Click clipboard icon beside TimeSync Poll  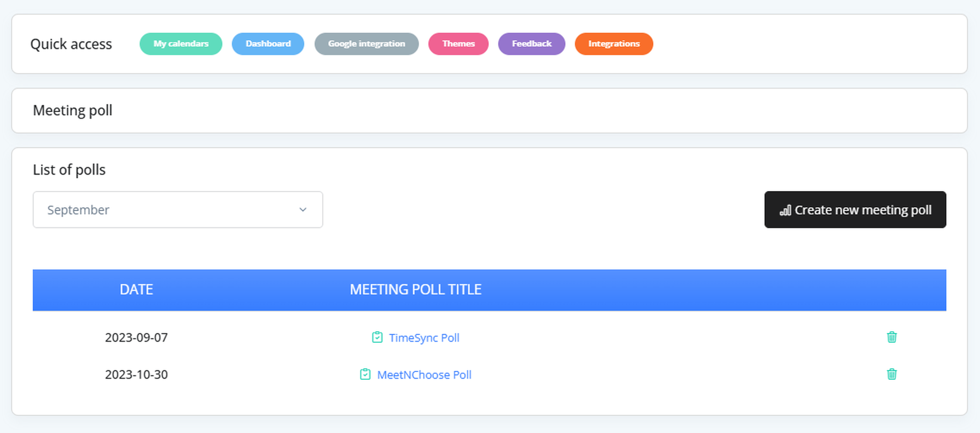(x=377, y=337)
